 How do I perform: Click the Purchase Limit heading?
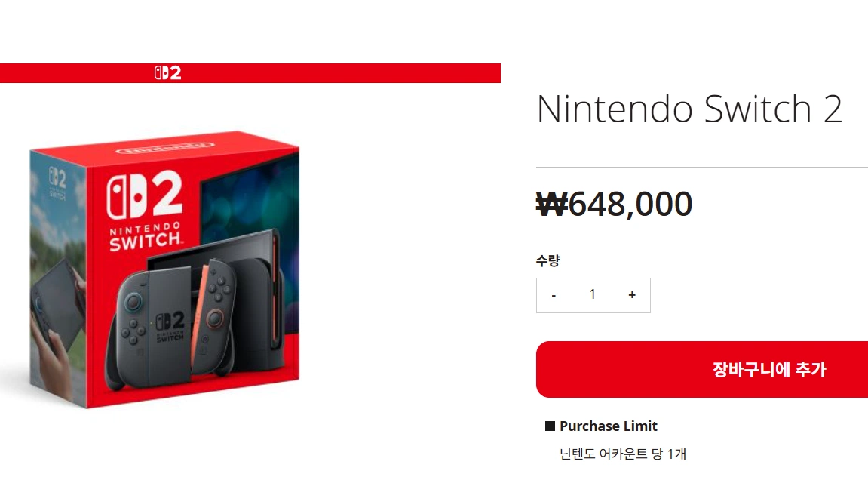pyautogui.click(x=608, y=426)
